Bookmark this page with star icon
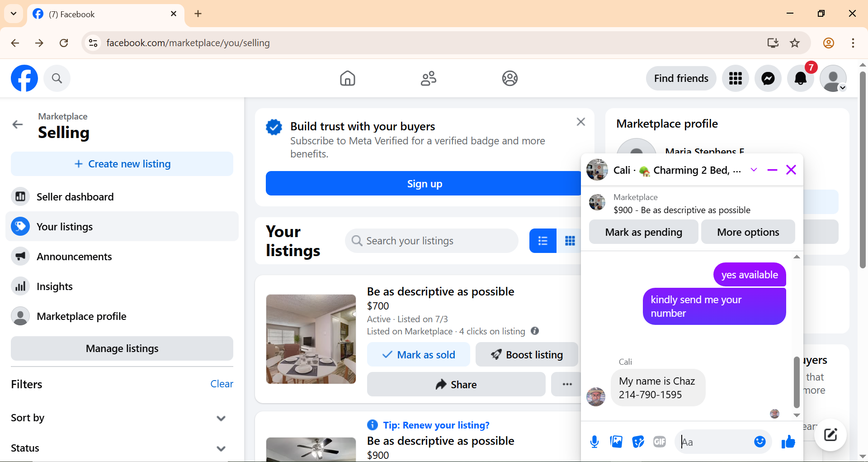868x462 pixels. [x=795, y=43]
